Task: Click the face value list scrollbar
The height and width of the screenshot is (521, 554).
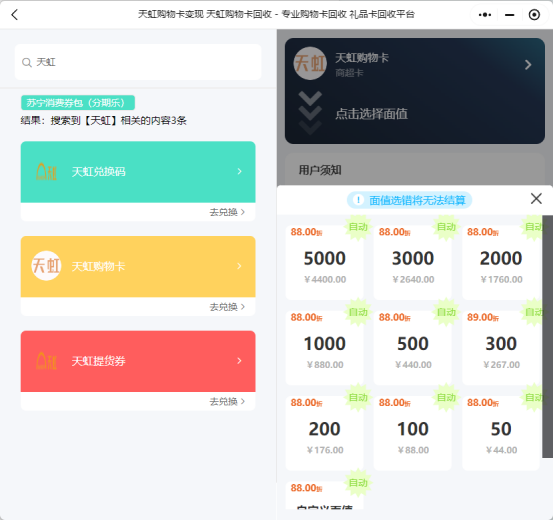Action: tap(547, 336)
